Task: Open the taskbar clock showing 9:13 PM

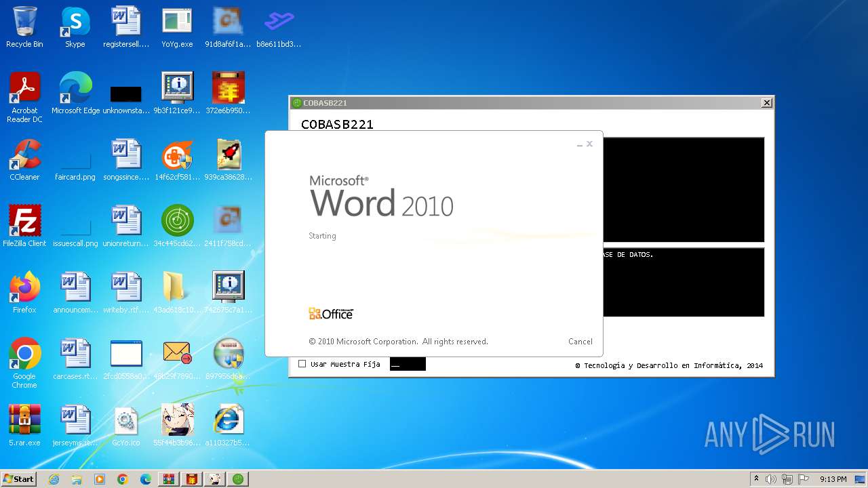Action: coord(833,479)
